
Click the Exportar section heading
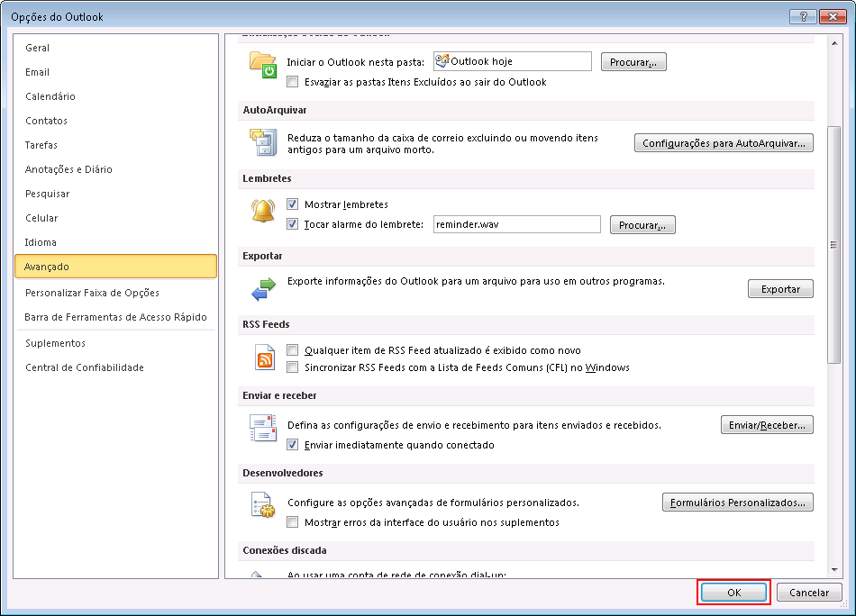(x=262, y=256)
